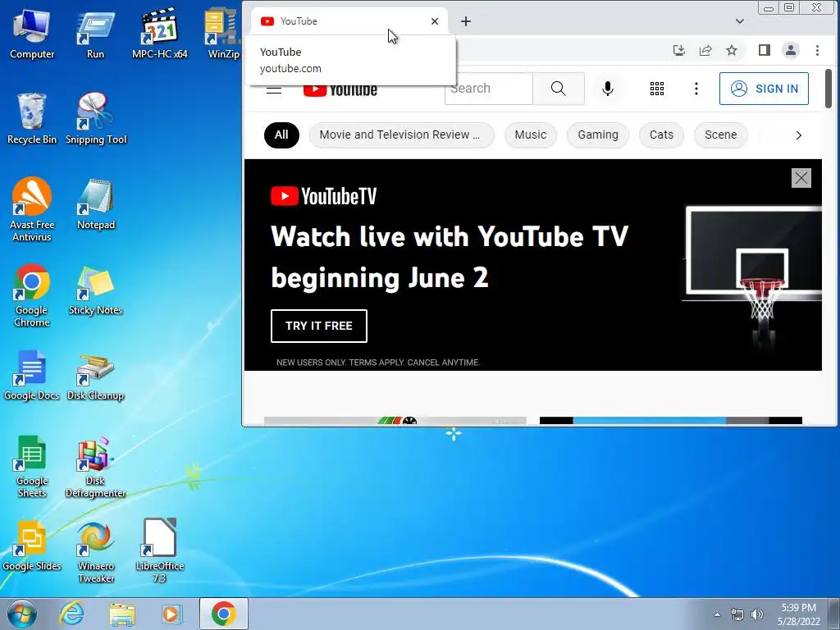Open Avast Free Antivirus
Image resolution: width=840 pixels, height=630 pixels.
[32, 210]
